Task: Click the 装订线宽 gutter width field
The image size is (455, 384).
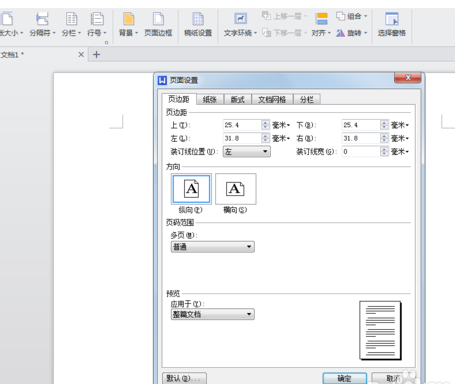Action: 361,152
